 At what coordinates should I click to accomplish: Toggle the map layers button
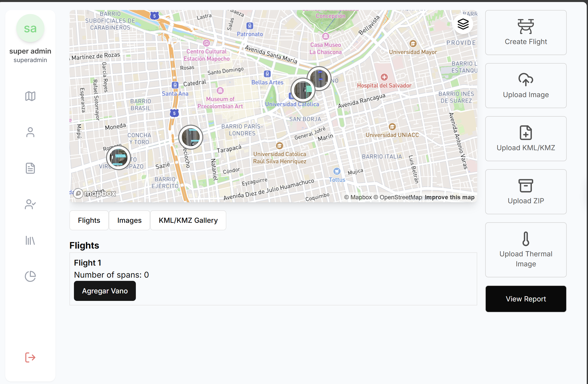click(x=463, y=24)
